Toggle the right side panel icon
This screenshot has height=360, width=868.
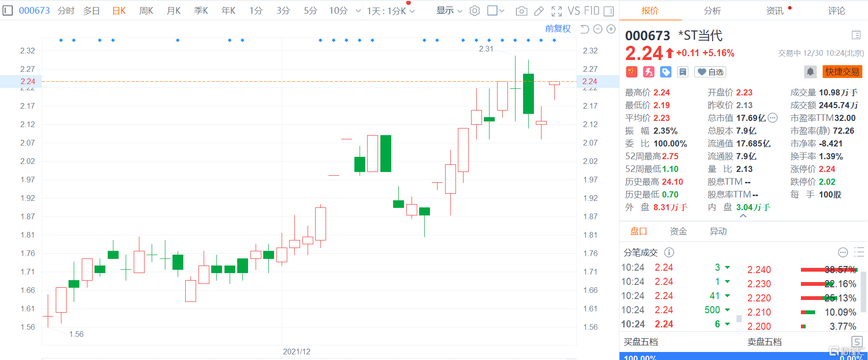(609, 11)
